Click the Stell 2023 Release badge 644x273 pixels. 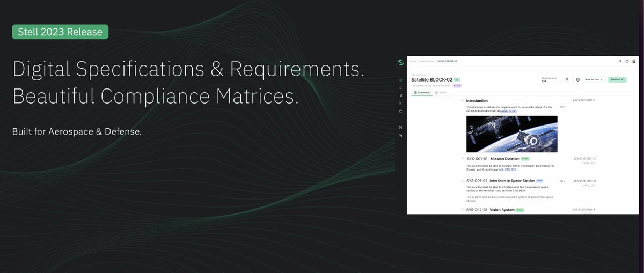click(60, 32)
